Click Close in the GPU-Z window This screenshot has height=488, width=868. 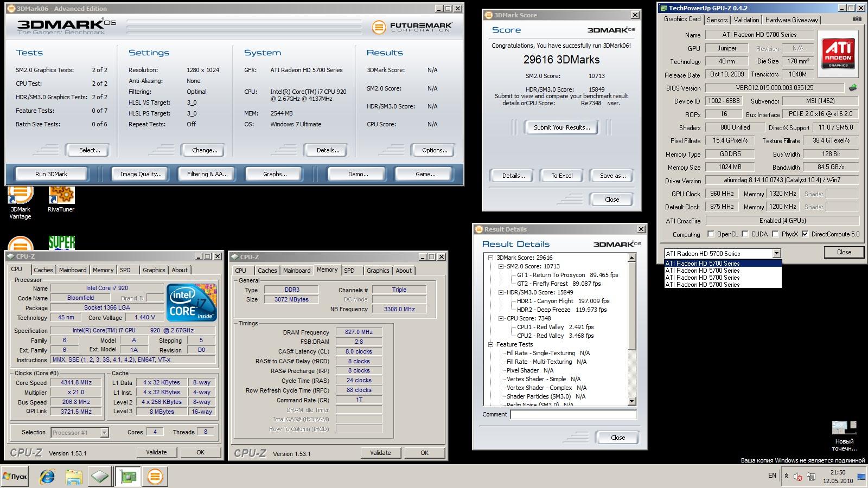tap(844, 252)
